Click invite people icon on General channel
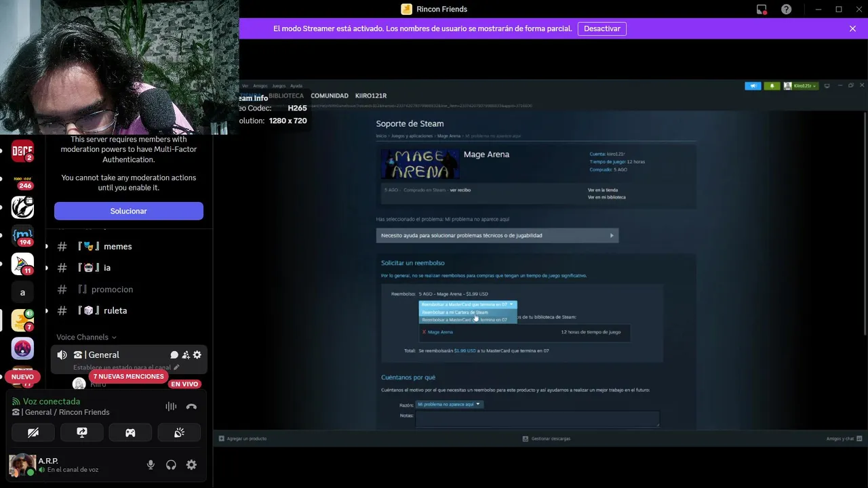868x488 pixels. click(186, 354)
